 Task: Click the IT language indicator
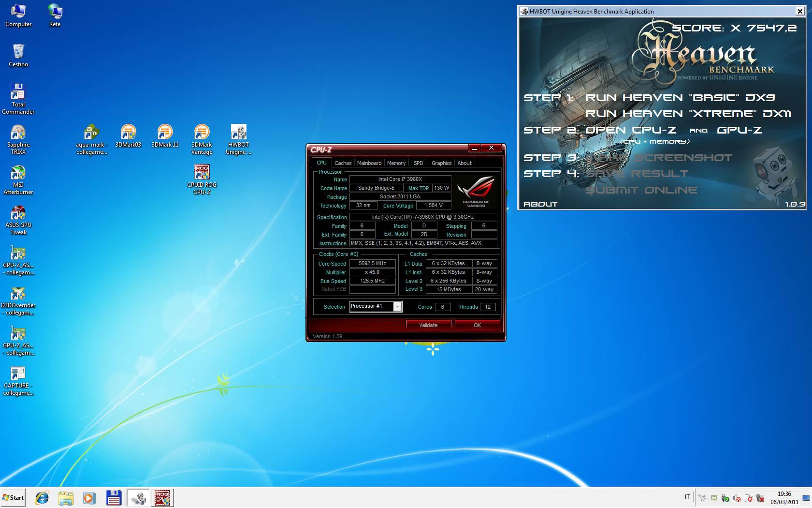(x=687, y=497)
